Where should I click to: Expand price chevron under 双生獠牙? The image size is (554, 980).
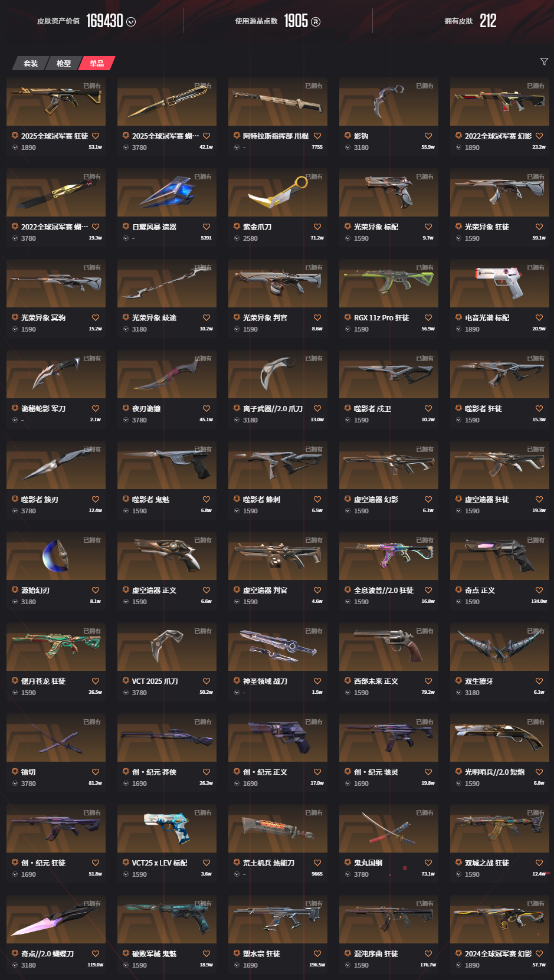pos(458,693)
